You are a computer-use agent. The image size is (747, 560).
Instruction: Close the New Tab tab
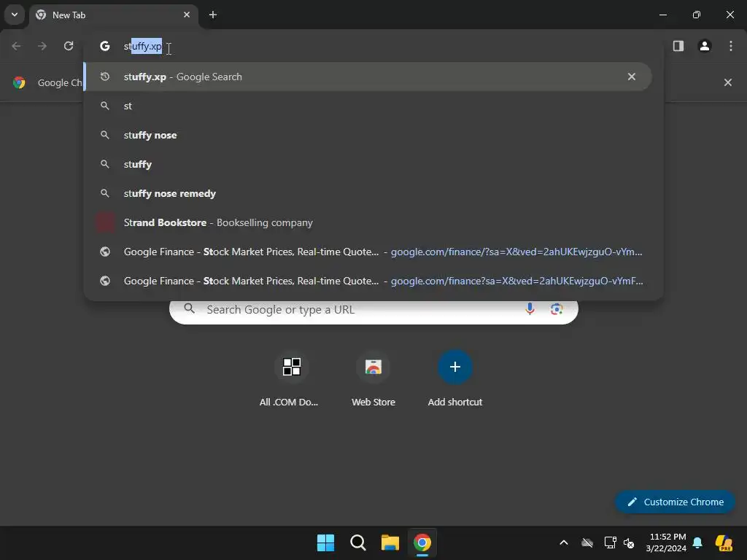click(187, 15)
